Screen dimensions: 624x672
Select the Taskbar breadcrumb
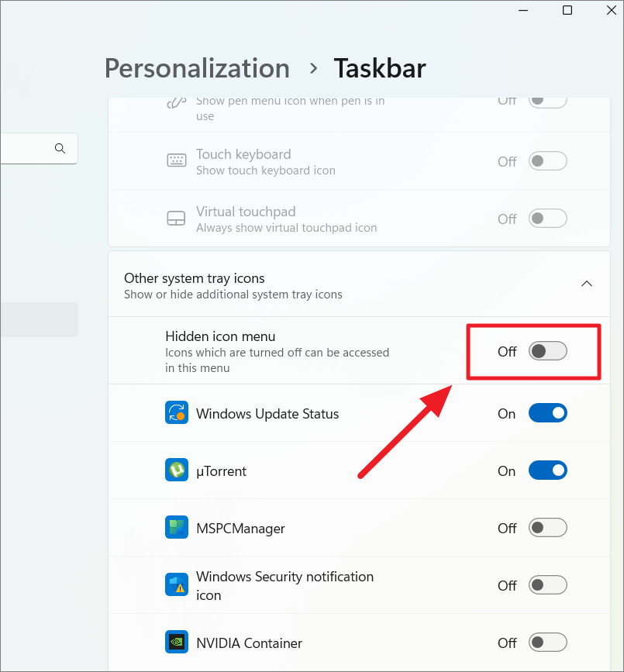[379, 68]
